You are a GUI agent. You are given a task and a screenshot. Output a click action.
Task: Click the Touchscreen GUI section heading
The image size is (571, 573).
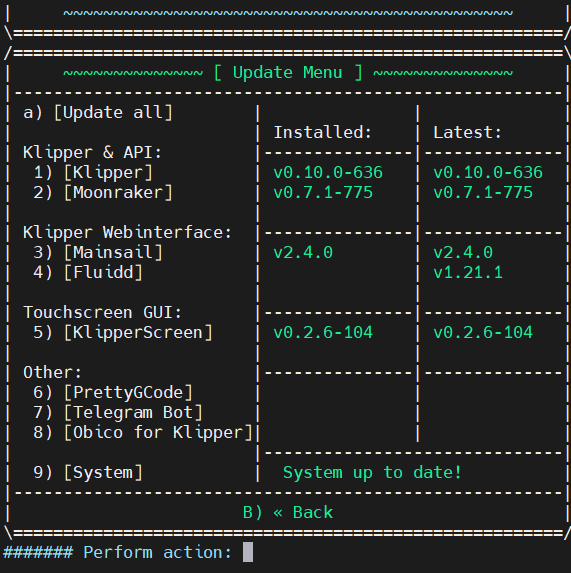pyautogui.click(x=102, y=312)
